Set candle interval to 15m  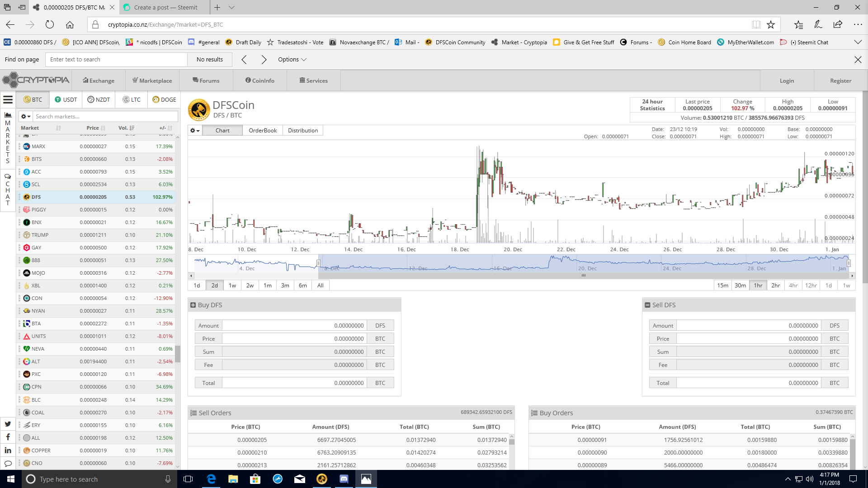point(723,286)
